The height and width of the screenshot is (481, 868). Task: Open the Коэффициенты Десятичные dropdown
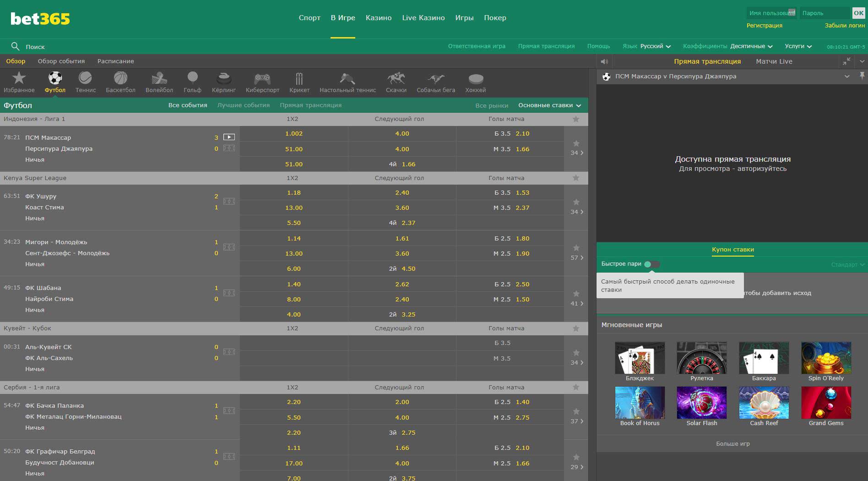click(x=728, y=46)
